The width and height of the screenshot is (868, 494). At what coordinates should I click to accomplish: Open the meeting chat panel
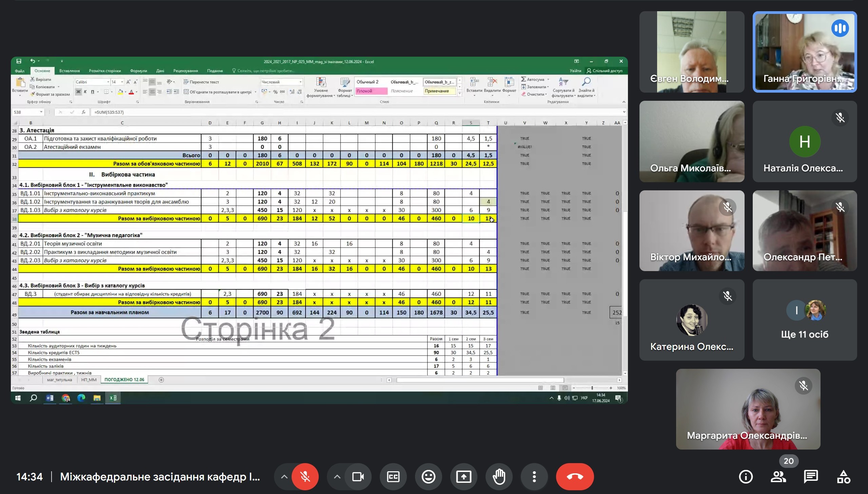coord(811,477)
